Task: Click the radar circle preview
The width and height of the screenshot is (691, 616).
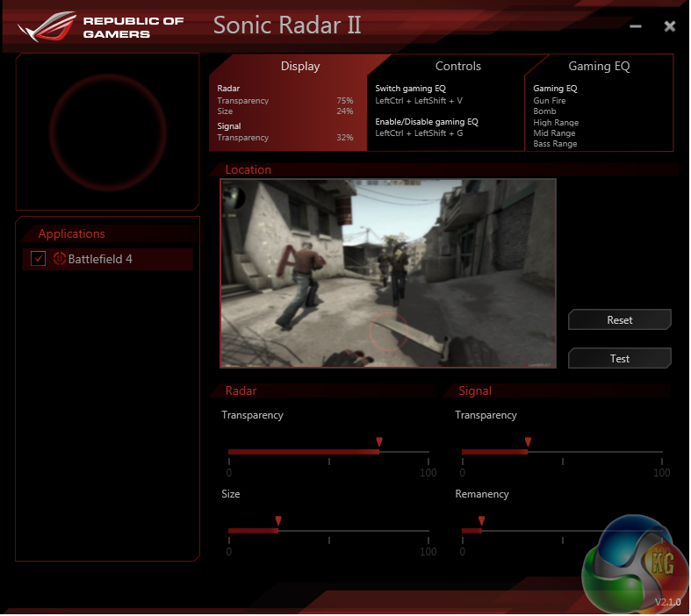Action: (x=107, y=132)
